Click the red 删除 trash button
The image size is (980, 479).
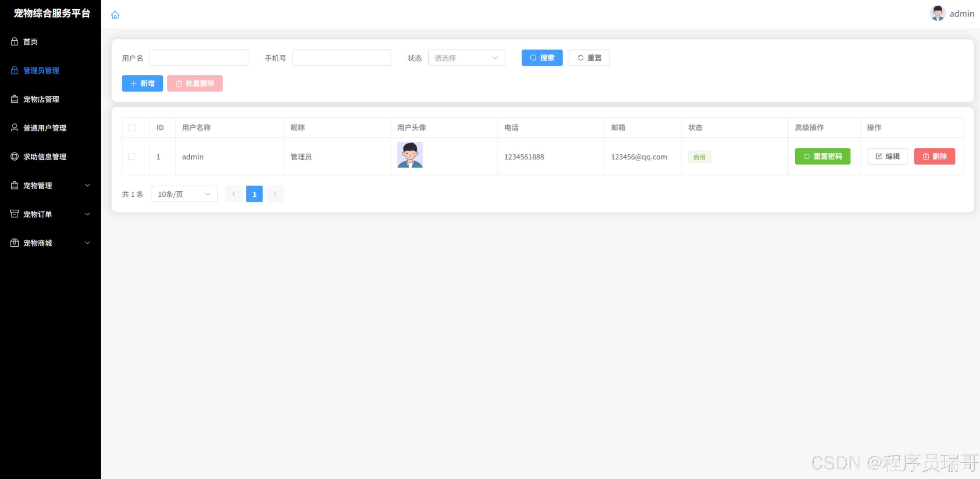coord(934,156)
